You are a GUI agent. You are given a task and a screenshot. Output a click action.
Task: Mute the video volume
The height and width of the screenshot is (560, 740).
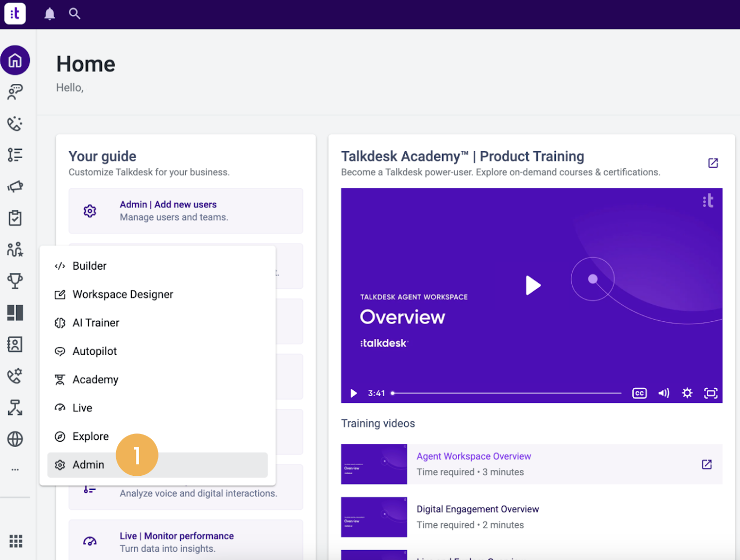(664, 393)
